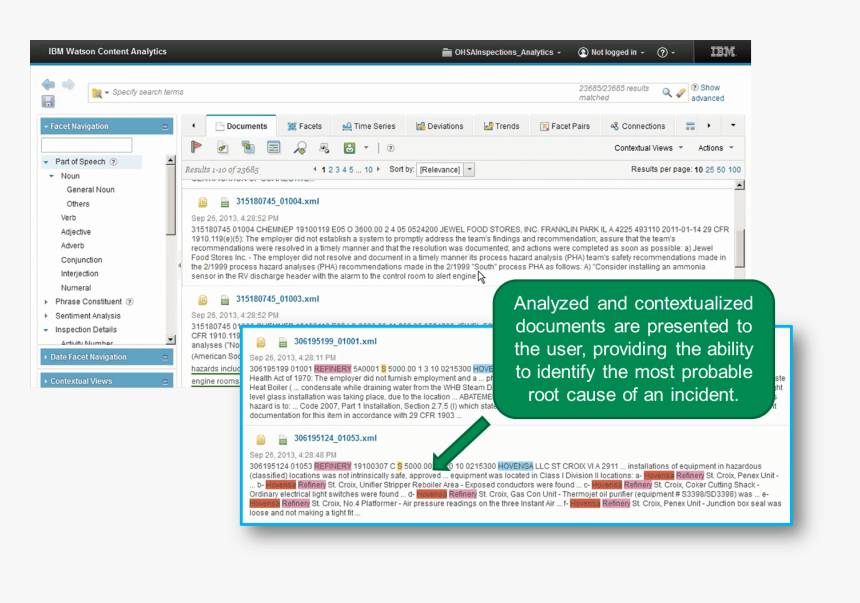Screen dimensions: 860x603
Task: Click the facet filter text box
Action: click(87, 145)
